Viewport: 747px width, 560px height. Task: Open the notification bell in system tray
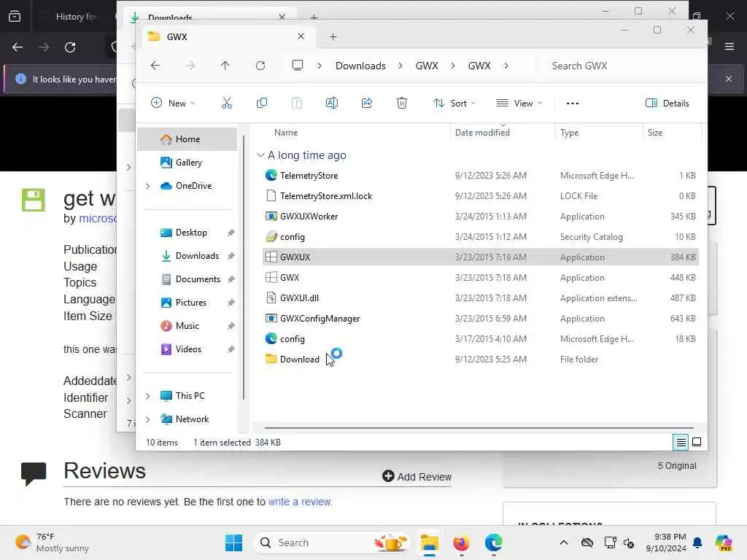click(697, 542)
